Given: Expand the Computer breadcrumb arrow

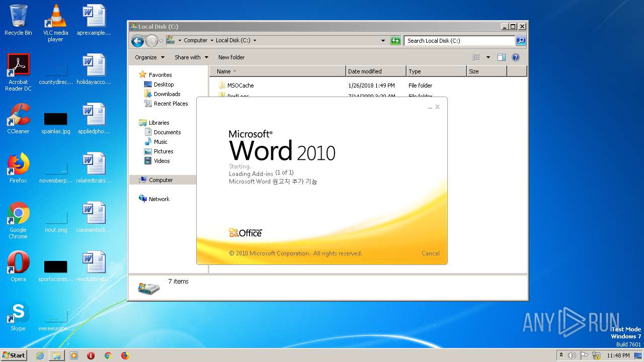Looking at the screenshot, I should point(211,40).
